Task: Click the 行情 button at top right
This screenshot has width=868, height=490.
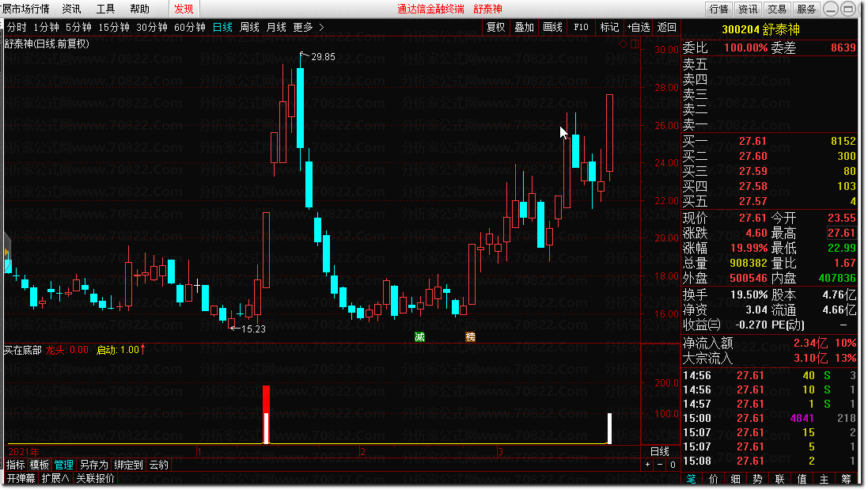Action: tap(719, 9)
